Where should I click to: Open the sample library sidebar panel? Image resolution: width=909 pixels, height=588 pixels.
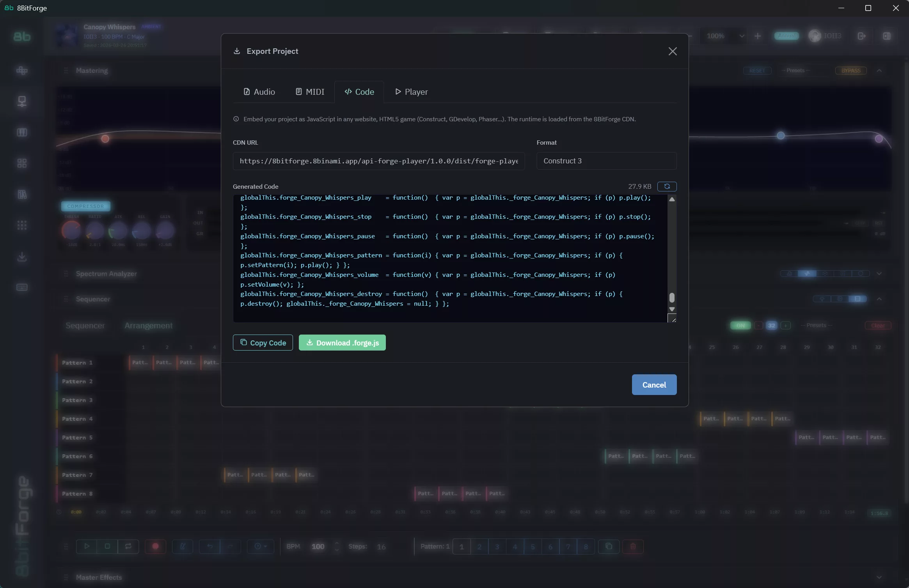22,194
